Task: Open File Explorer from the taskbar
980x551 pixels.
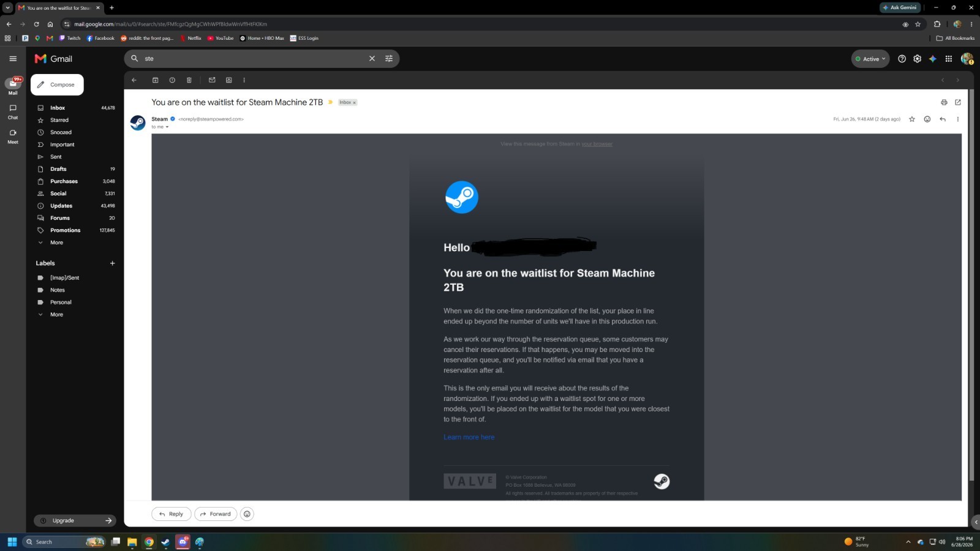Action: point(132,542)
